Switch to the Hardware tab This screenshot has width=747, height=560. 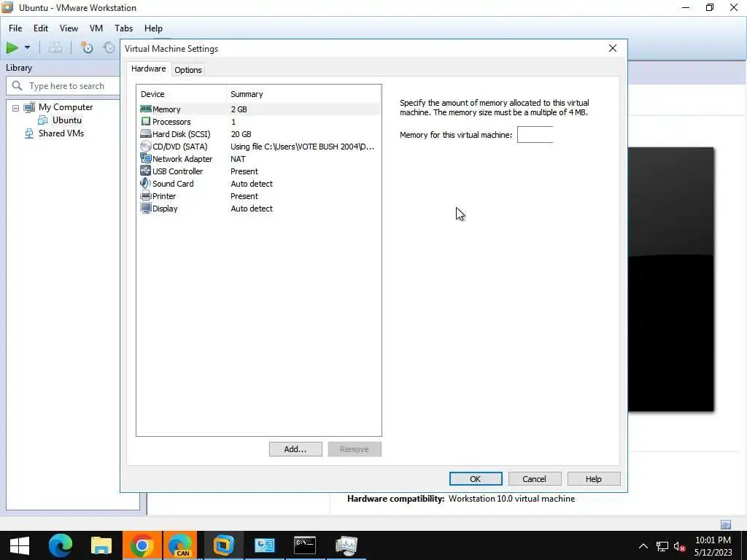coord(149,69)
